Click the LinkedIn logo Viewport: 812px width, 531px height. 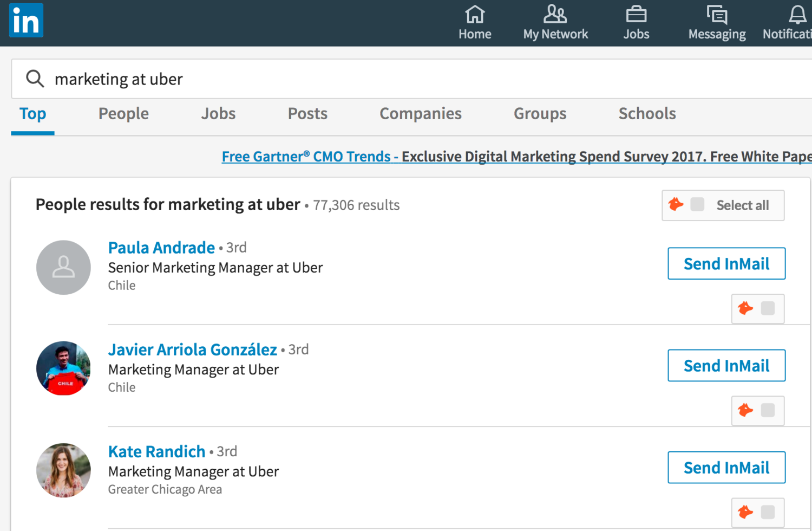click(26, 21)
